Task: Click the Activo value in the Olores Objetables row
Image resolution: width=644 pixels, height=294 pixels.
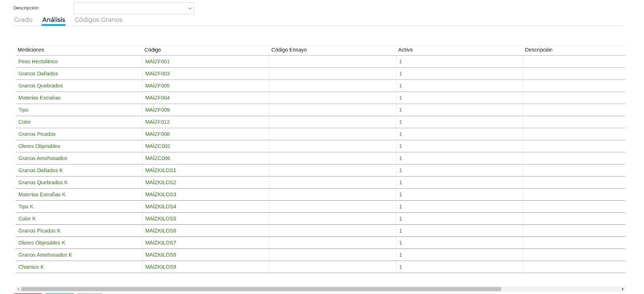Action: pos(400,146)
